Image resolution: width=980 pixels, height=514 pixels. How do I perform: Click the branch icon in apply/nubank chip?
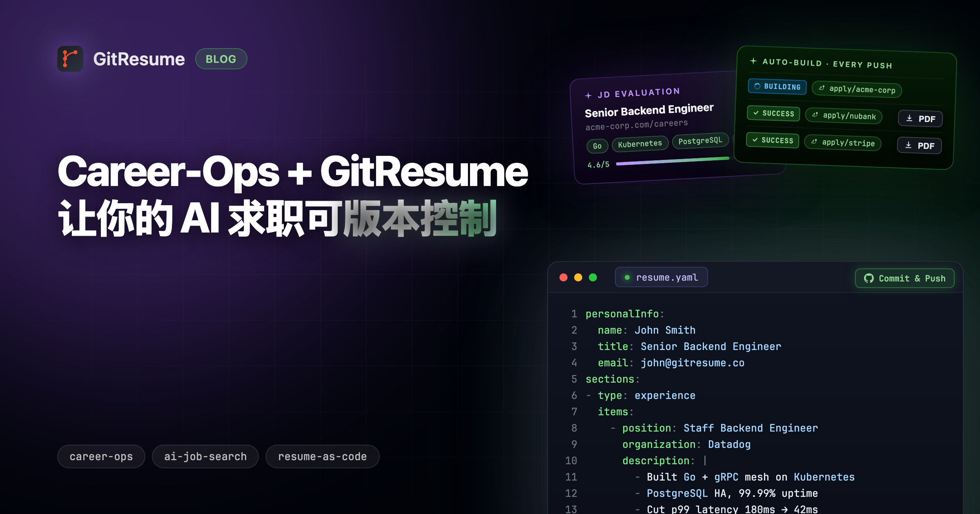[815, 115]
